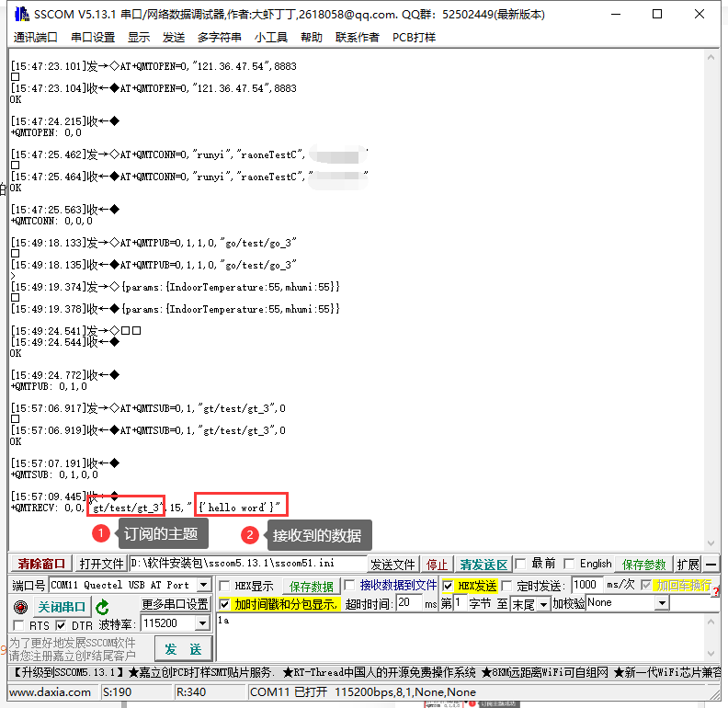This screenshot has width=728, height=708.
Task: Open the 小工具 menu
Action: 271,37
